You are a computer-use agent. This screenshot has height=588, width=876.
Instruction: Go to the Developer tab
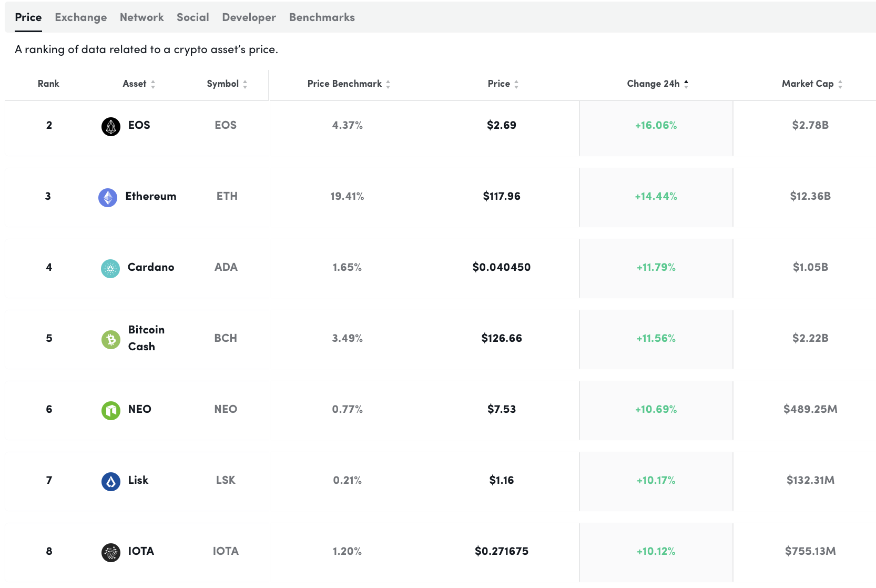(249, 17)
